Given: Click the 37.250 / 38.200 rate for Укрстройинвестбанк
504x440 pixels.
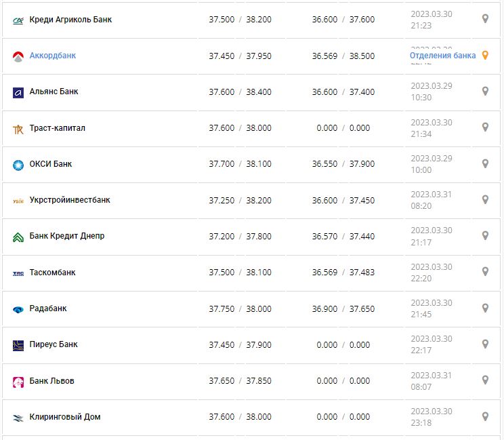Looking at the screenshot, I should (x=240, y=200).
